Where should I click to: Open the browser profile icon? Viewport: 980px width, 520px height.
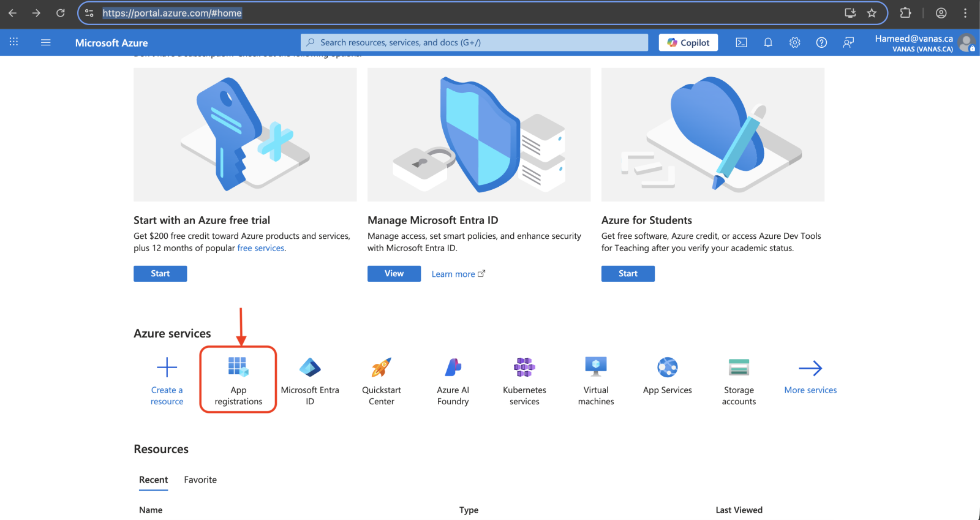point(941,13)
